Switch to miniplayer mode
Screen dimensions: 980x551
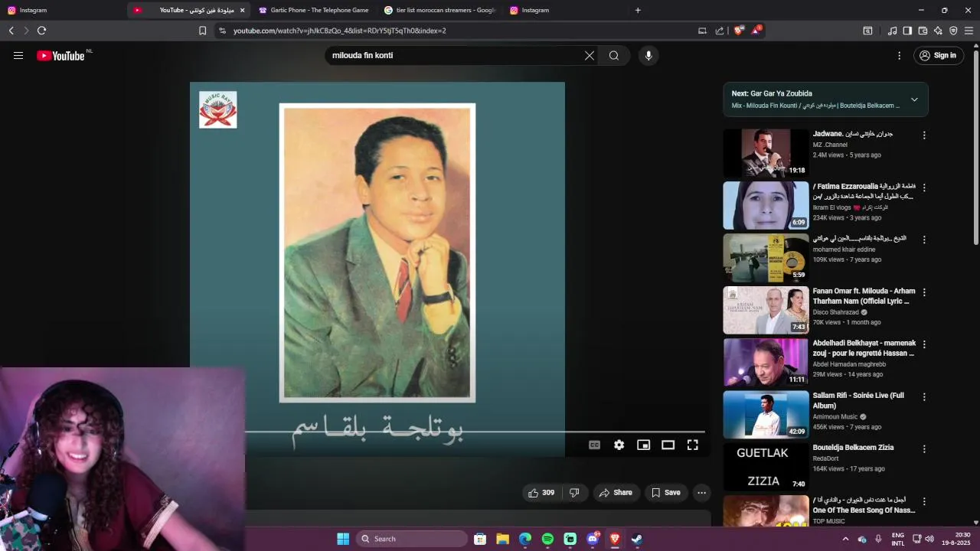pyautogui.click(x=643, y=445)
